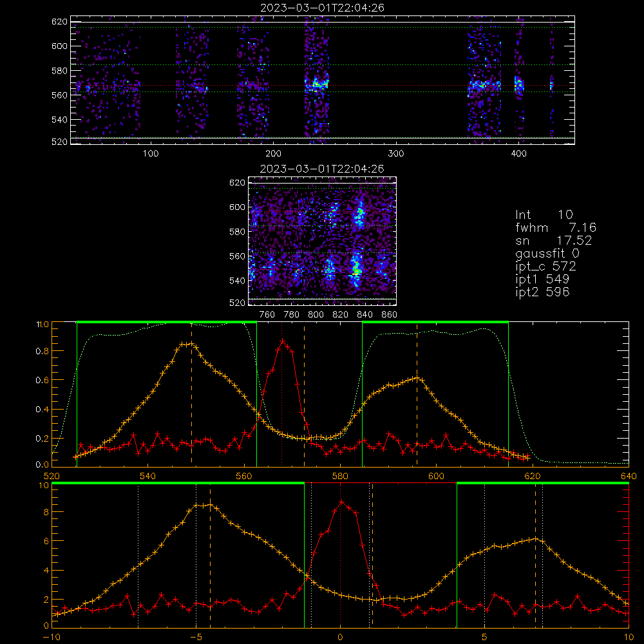The width and height of the screenshot is (644, 644).
Task: Select the 'sn 17.52' readout
Action: coord(553,240)
